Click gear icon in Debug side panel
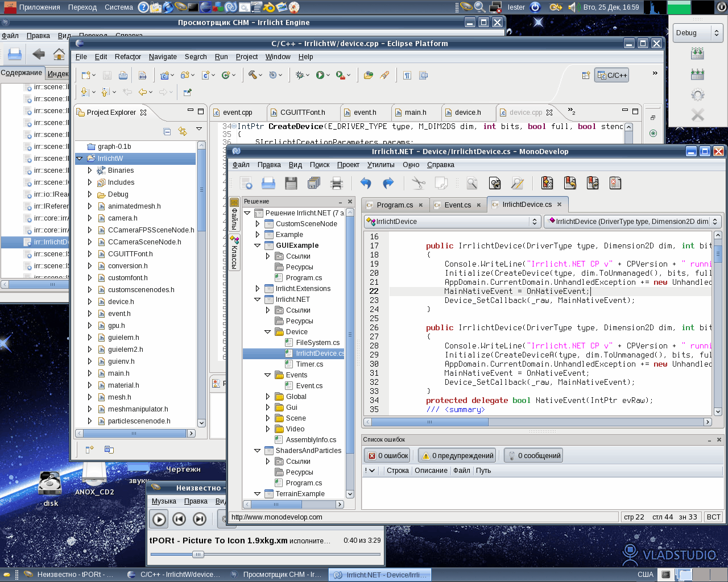728x582 pixels. 697,94
